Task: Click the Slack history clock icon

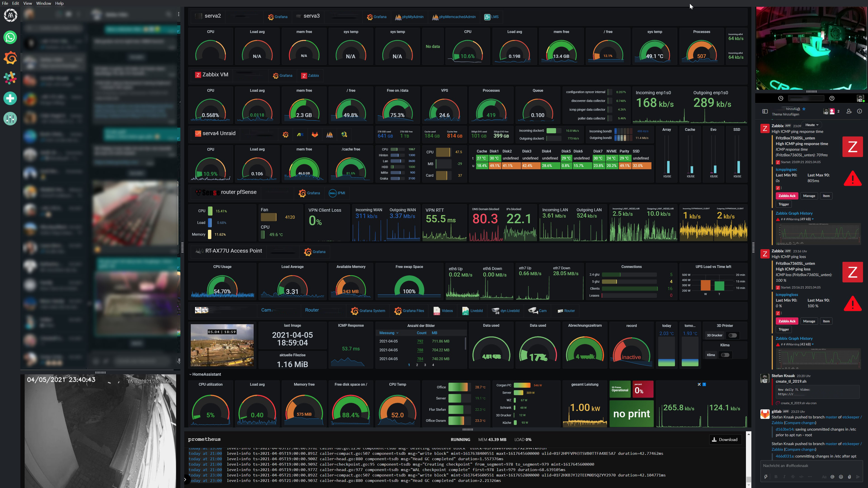Action: coord(780,98)
